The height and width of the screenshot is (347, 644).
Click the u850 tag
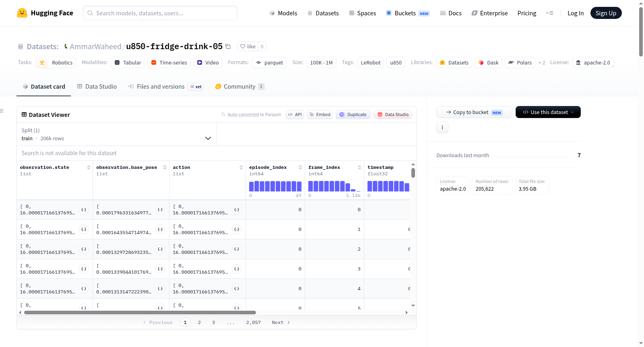396,62
